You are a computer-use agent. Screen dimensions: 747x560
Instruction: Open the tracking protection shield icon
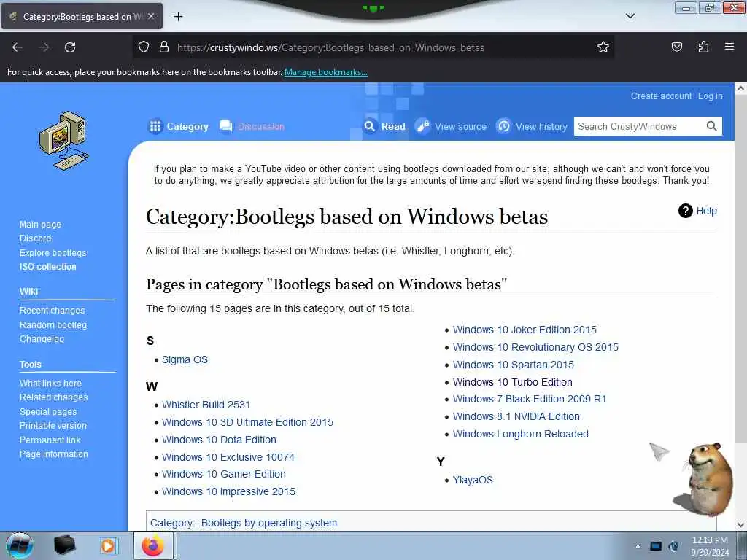[144, 47]
